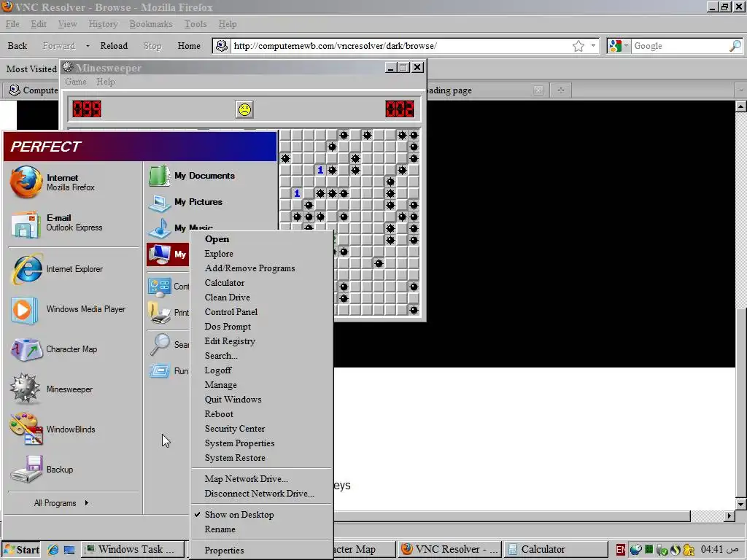Switch to Windows Task Manager taskbar button
The width and height of the screenshot is (747, 560).
pos(133,550)
